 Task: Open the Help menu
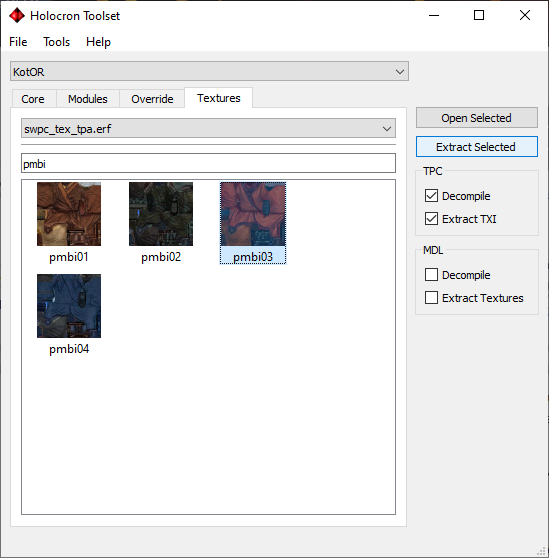click(x=98, y=42)
